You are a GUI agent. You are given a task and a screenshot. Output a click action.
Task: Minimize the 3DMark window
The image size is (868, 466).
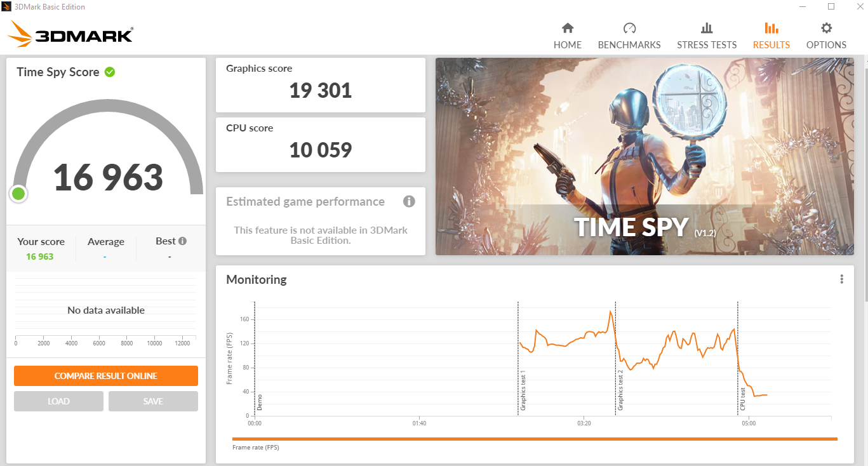[x=803, y=6]
